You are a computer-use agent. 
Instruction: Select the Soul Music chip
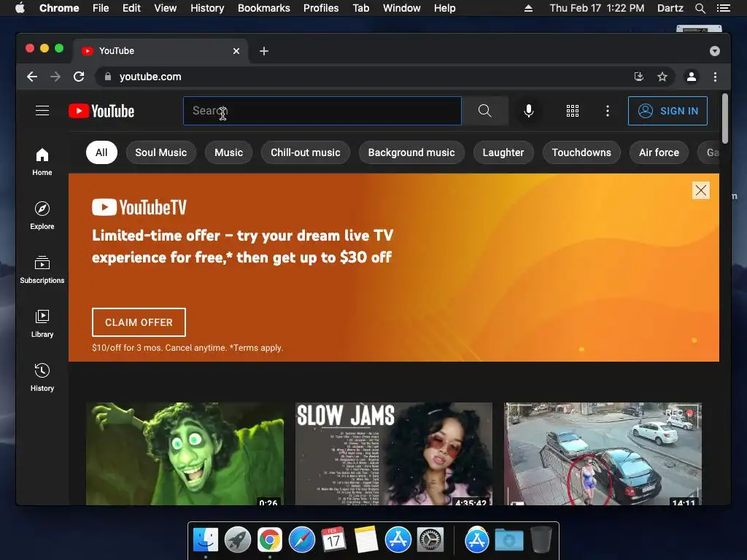point(161,152)
